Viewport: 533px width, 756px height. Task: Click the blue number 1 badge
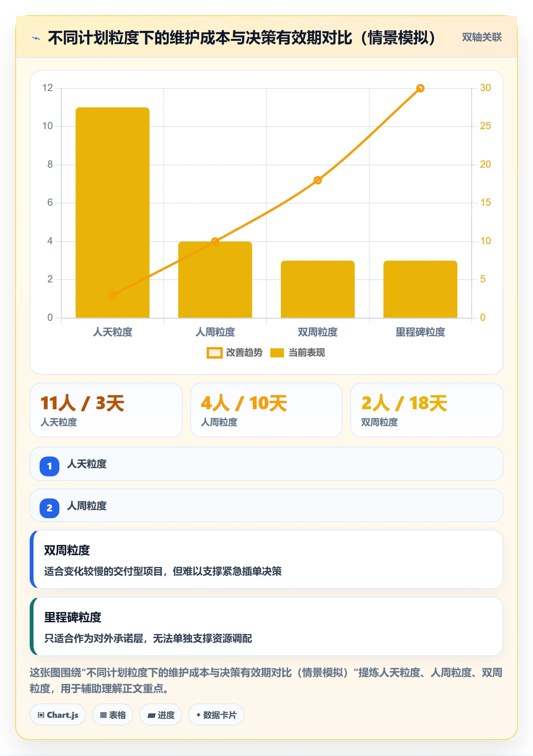(x=49, y=466)
